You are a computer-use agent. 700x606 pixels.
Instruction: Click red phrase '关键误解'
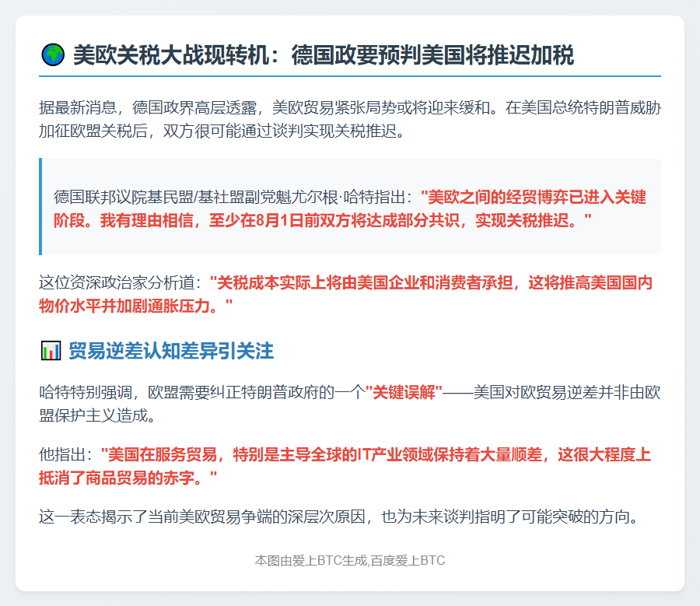click(404, 392)
